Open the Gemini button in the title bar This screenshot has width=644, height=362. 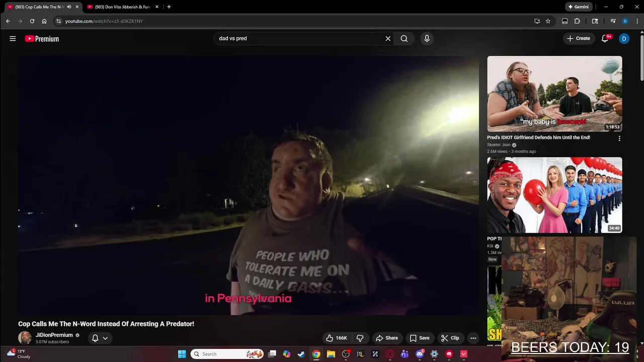pyautogui.click(x=578, y=7)
